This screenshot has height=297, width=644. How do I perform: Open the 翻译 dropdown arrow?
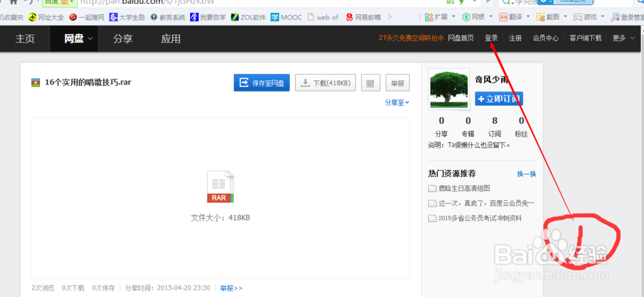pos(528,17)
